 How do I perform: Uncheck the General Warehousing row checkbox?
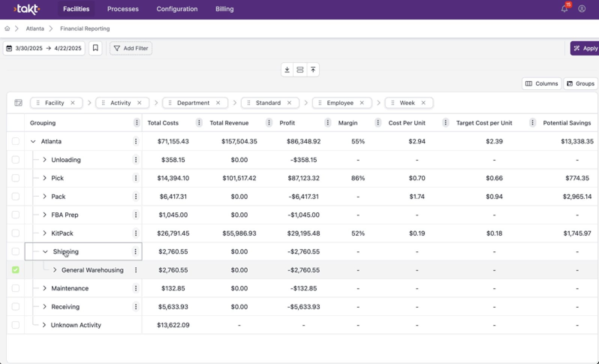click(x=15, y=270)
